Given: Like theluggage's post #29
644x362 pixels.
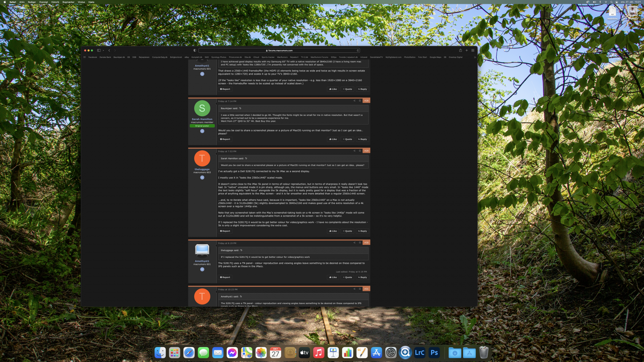Looking at the screenshot, I should 333,231.
